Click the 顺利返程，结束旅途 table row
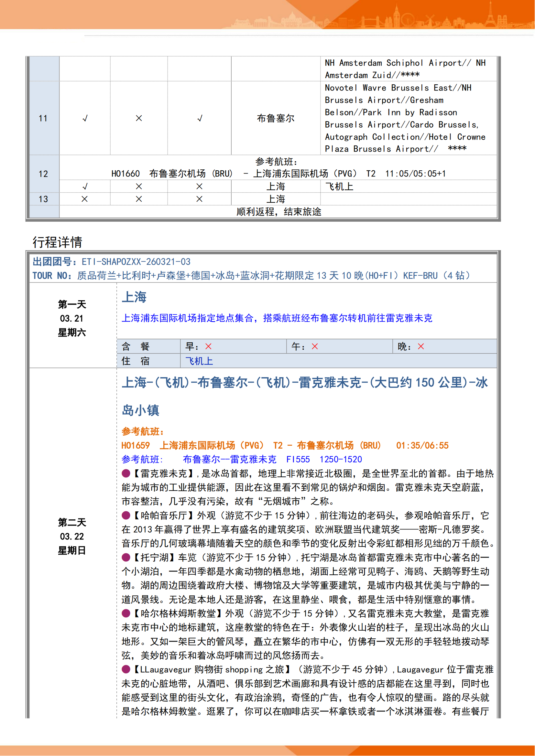 (279, 212)
